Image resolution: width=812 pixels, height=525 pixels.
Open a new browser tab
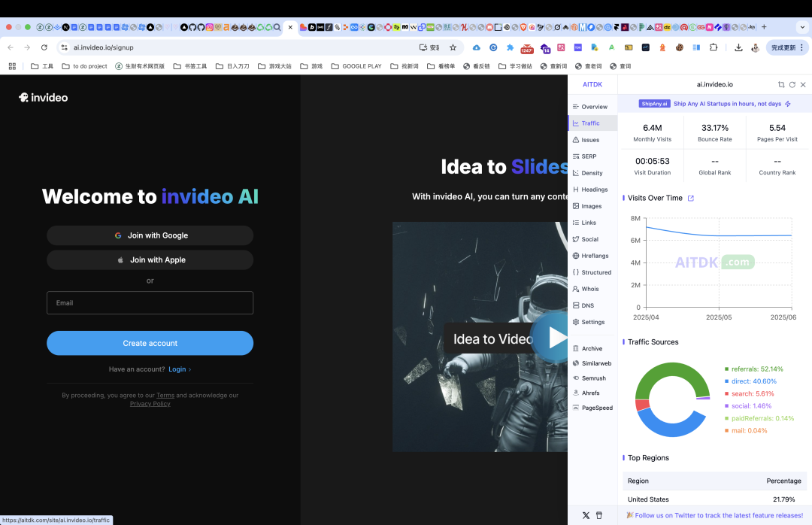pyautogui.click(x=764, y=27)
